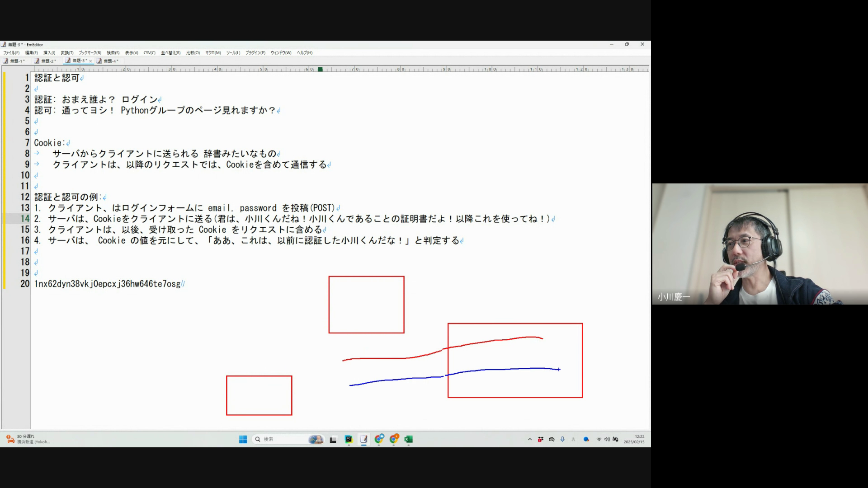Switch to the 無題-1 document tab

click(16, 61)
